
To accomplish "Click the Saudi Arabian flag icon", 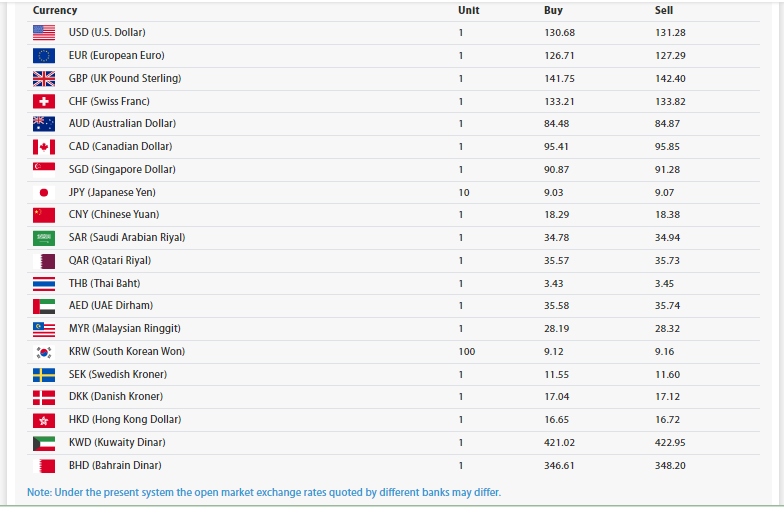I will point(44,238).
